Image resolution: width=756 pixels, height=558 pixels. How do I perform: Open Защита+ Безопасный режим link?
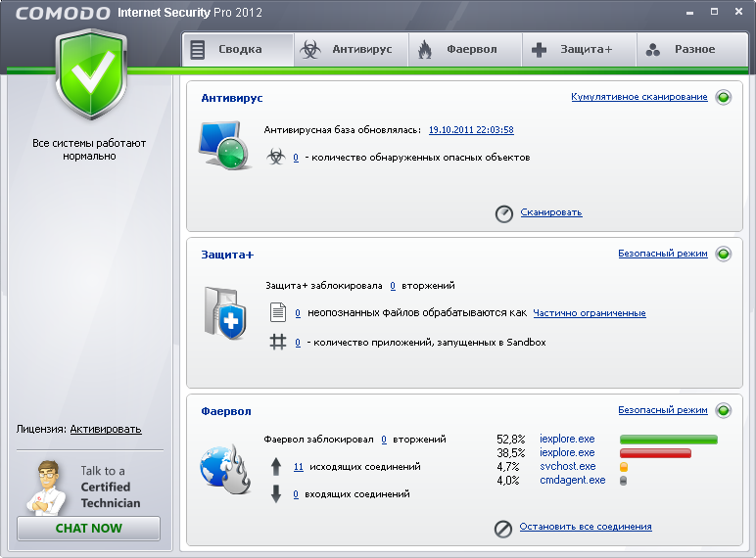coord(662,254)
